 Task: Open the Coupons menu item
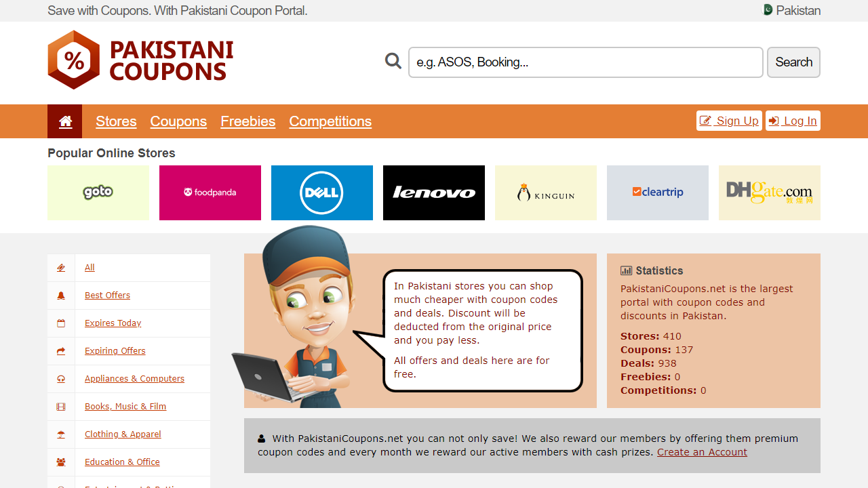(x=178, y=121)
